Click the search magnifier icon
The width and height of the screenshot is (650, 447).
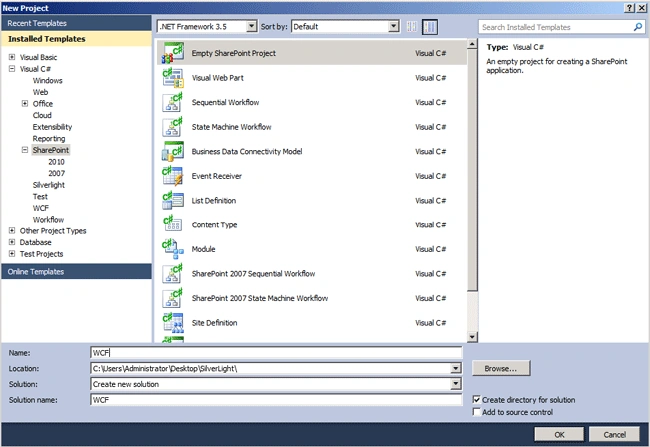tap(638, 27)
